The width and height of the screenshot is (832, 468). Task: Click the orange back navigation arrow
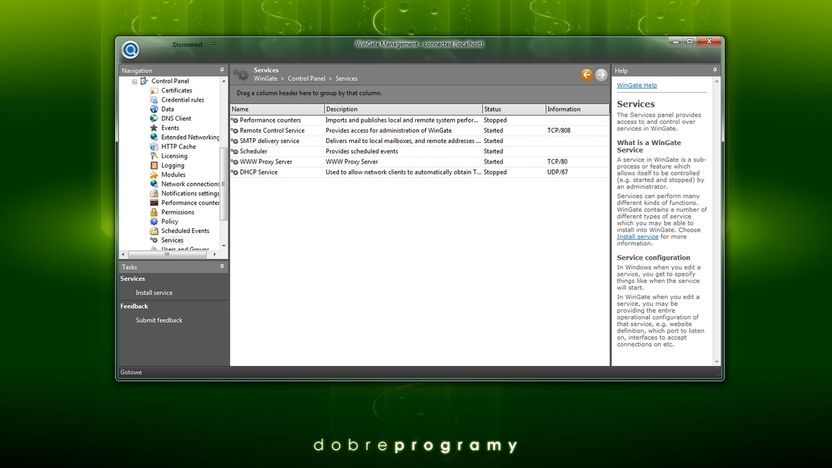[586, 75]
